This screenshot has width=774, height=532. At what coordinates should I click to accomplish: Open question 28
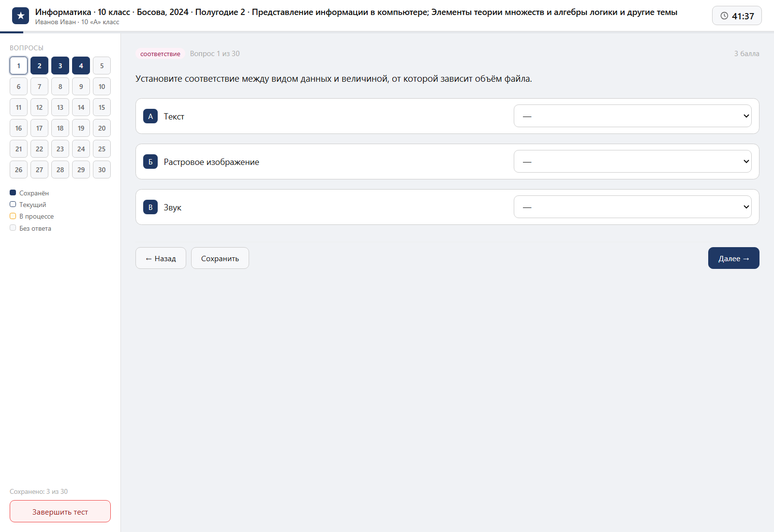click(x=60, y=170)
